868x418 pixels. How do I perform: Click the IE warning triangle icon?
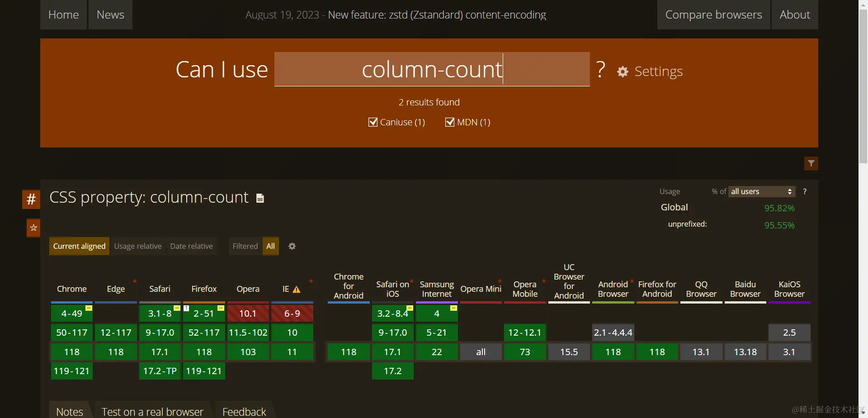click(297, 290)
